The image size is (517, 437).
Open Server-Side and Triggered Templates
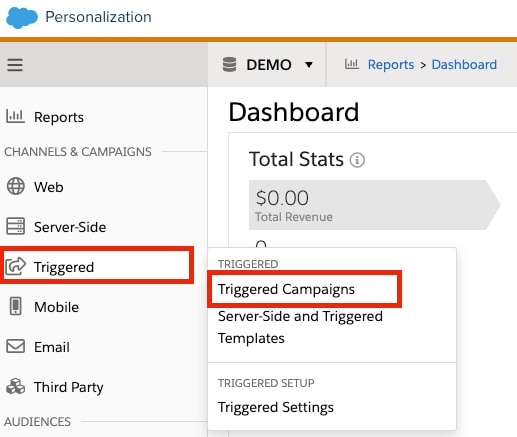point(300,327)
